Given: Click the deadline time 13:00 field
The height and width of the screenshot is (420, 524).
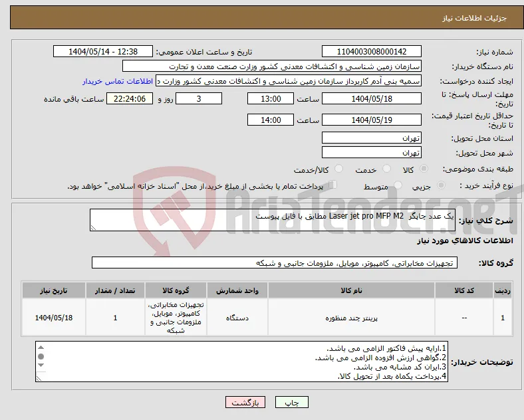Looking at the screenshot, I should (x=271, y=99).
